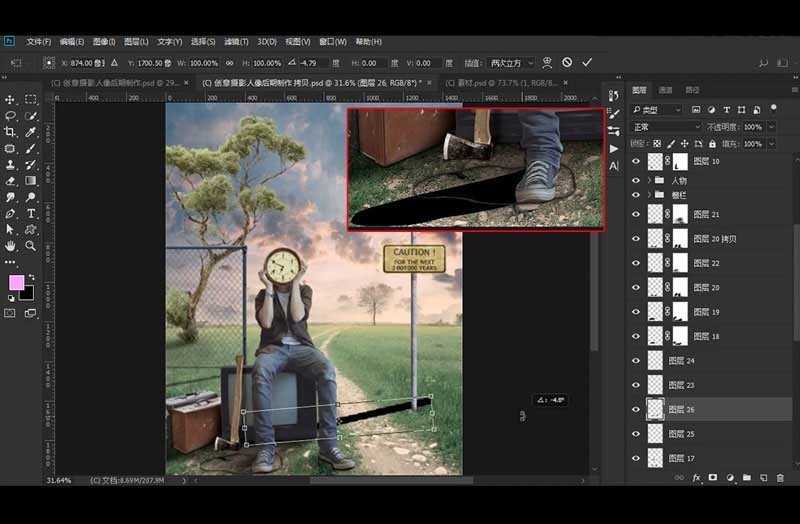
Task: Toggle visibility of the 人物 group
Action: coord(636,180)
